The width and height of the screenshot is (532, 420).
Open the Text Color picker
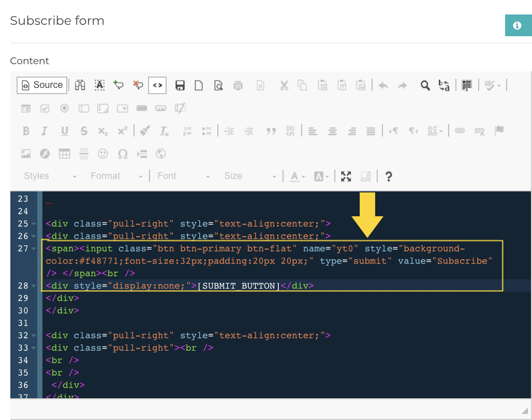296,176
